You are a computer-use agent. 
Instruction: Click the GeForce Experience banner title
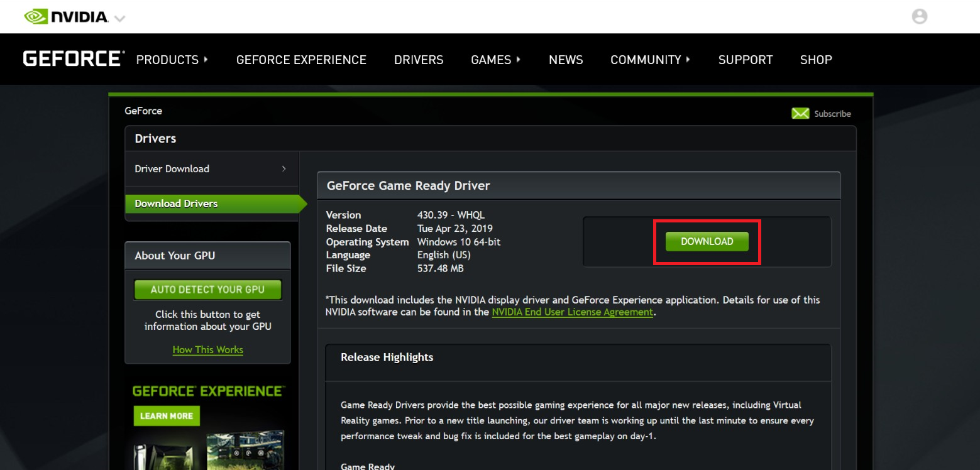209,391
